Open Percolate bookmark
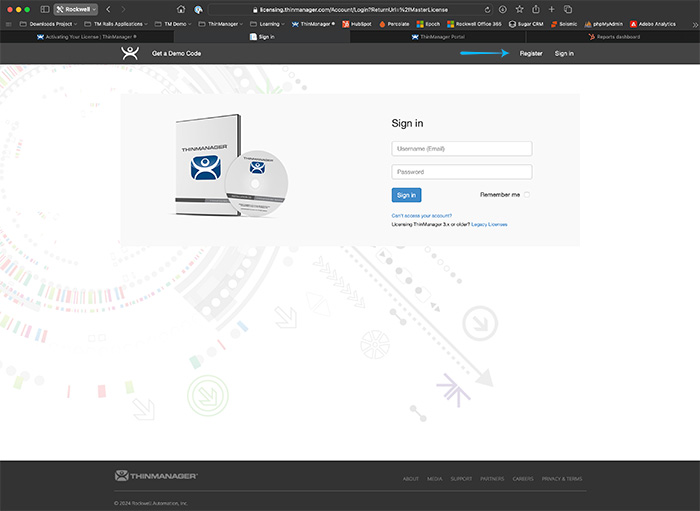 [x=394, y=24]
